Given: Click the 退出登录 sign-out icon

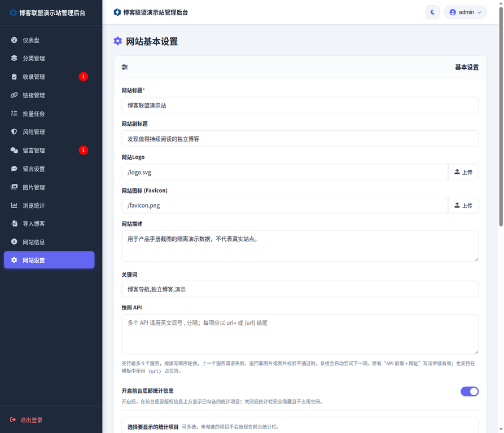Looking at the screenshot, I should (13, 420).
